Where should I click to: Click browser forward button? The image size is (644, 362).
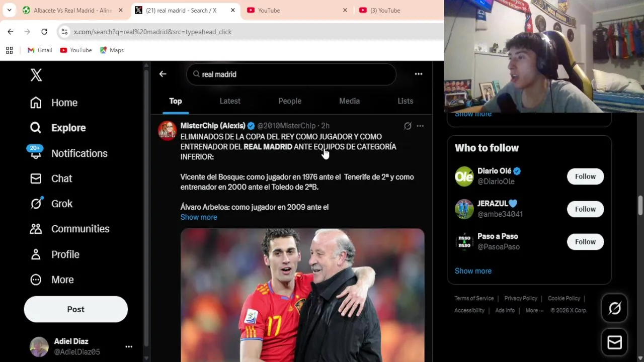click(x=27, y=32)
